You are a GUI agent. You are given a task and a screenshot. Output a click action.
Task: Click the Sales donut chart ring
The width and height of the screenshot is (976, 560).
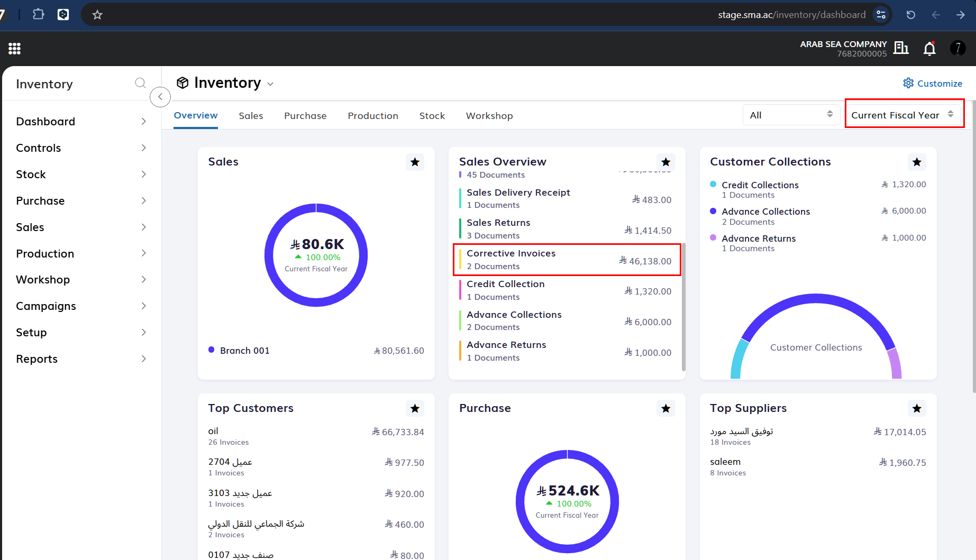click(316, 208)
